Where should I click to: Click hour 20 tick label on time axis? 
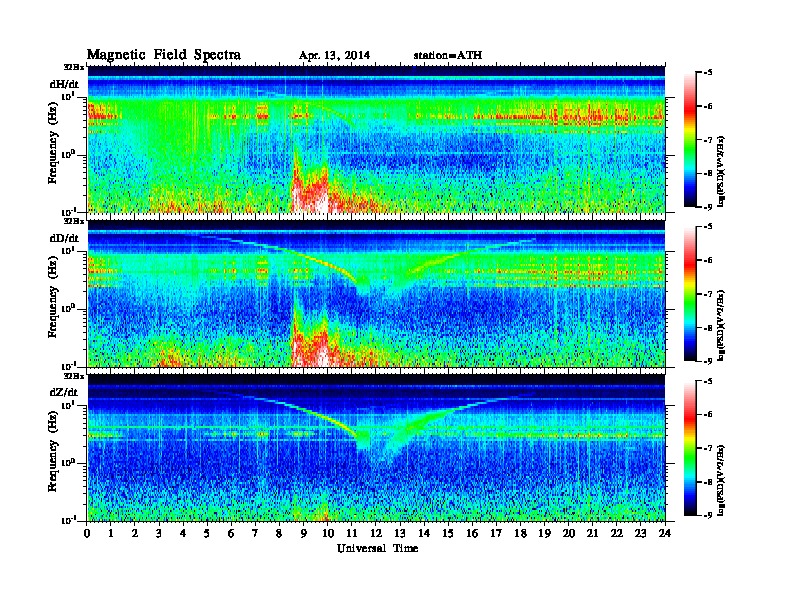[569, 534]
